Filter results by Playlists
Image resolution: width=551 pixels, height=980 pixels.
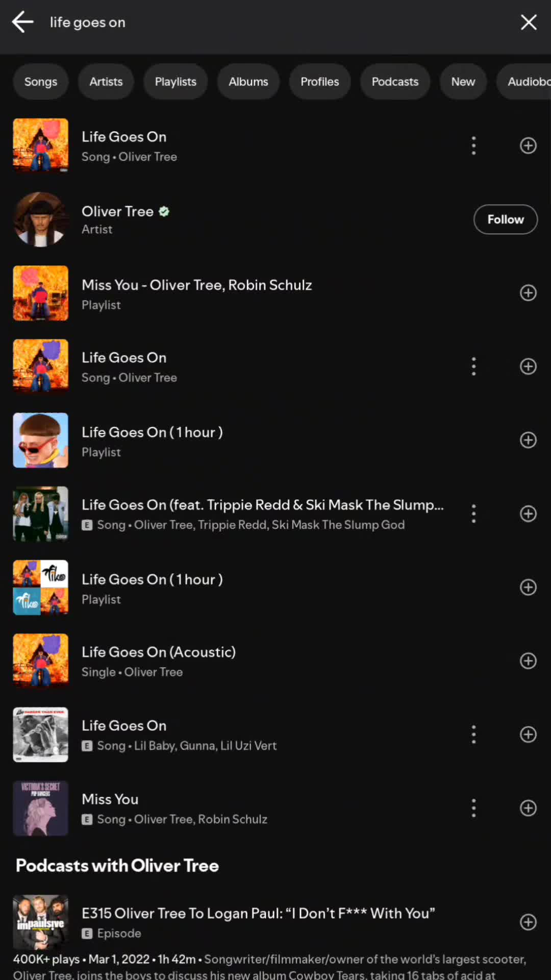click(x=176, y=82)
